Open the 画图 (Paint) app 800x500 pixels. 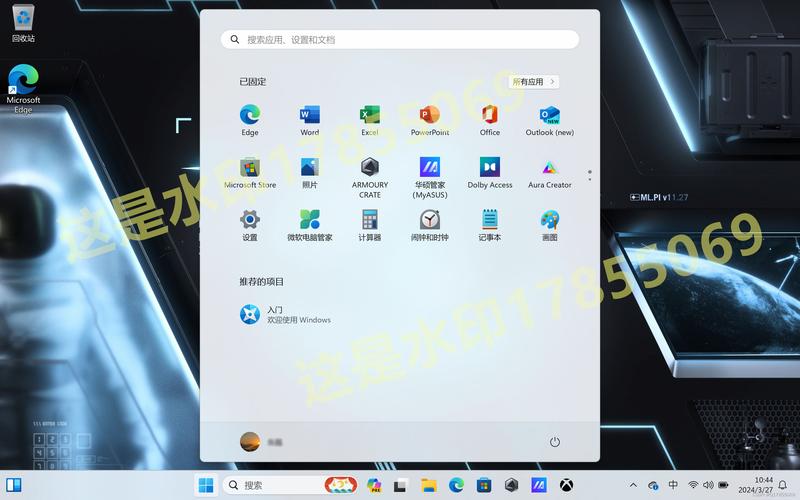[549, 226]
